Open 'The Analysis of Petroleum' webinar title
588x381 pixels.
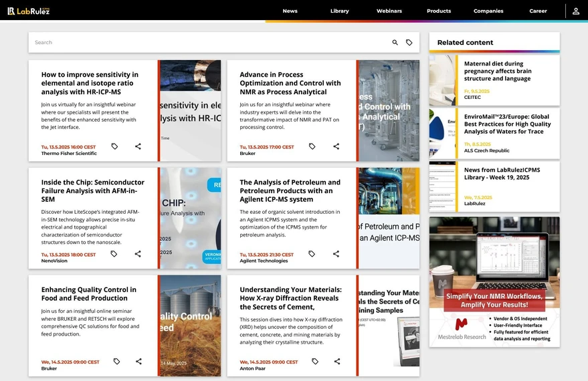tap(290, 190)
